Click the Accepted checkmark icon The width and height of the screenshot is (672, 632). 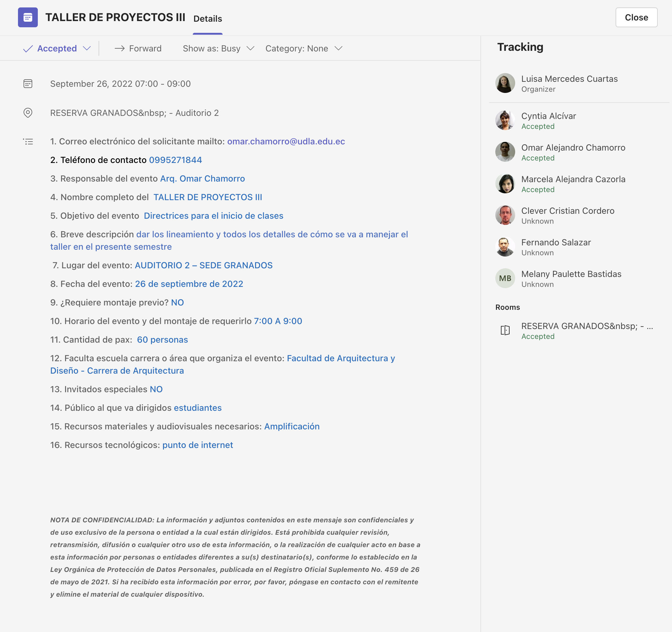tap(28, 49)
